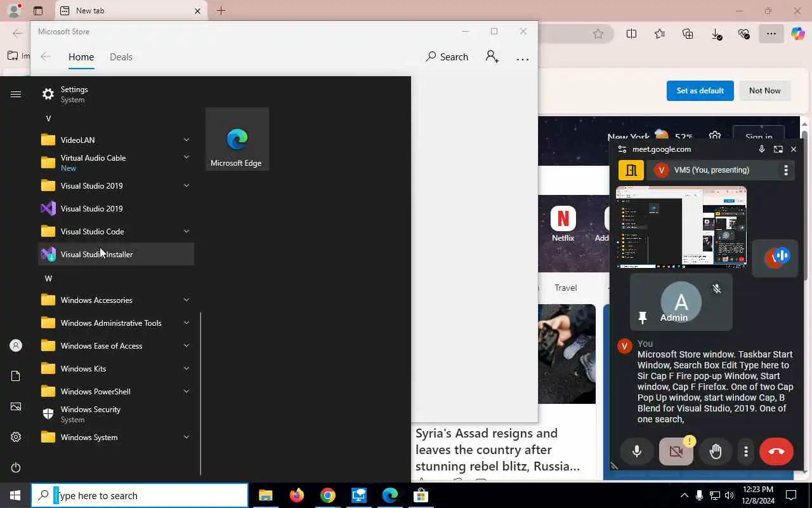Image resolution: width=812 pixels, height=508 pixels.
Task: Open the Microsoft Edge tile in Start menu
Action: pyautogui.click(x=237, y=139)
